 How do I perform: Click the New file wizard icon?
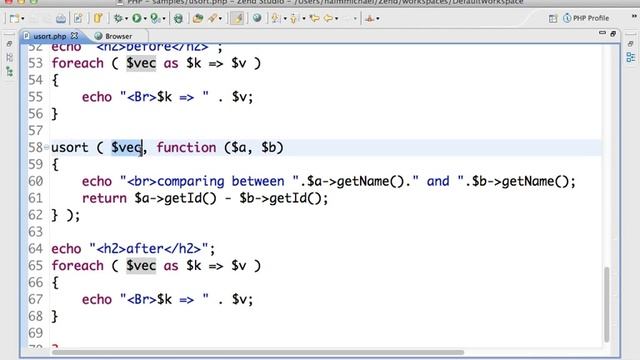tap(14, 18)
